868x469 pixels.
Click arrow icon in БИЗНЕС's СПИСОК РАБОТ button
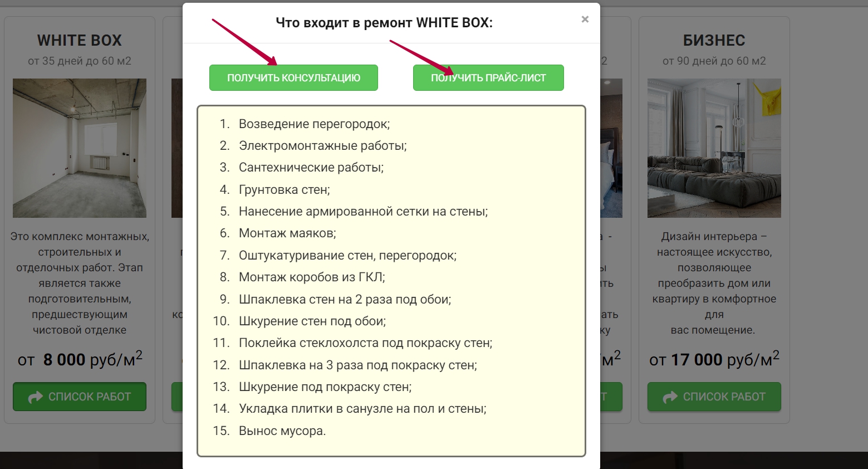pyautogui.click(x=670, y=397)
